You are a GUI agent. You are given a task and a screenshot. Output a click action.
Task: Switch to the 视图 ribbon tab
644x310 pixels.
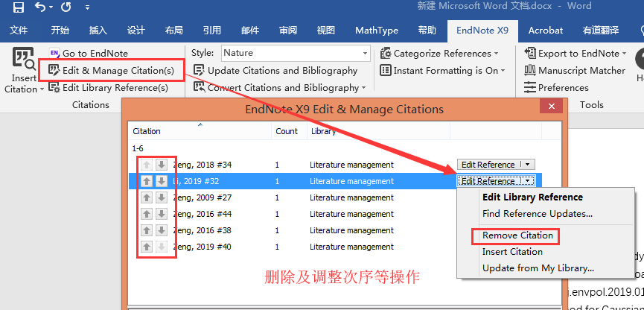click(325, 31)
